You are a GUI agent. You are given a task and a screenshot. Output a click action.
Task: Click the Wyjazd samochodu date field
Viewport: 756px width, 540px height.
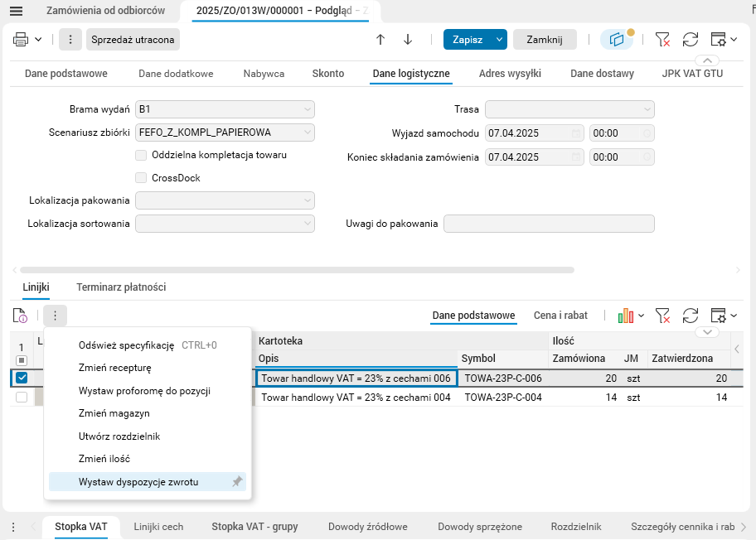coord(534,133)
